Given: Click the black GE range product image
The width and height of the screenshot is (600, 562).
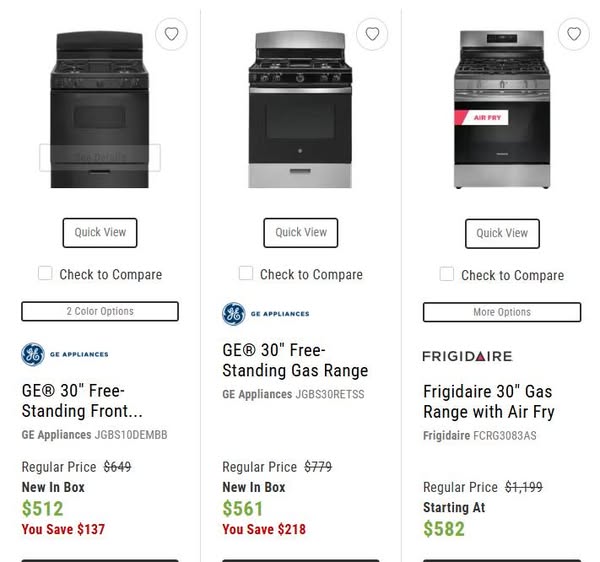Looking at the screenshot, I should 100,110.
